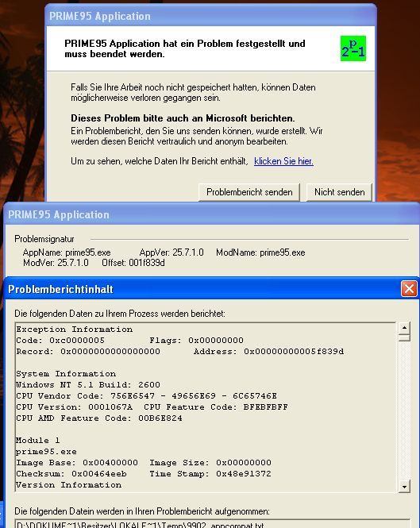
Task: Click 'Nicht senden' button
Action: (340, 192)
